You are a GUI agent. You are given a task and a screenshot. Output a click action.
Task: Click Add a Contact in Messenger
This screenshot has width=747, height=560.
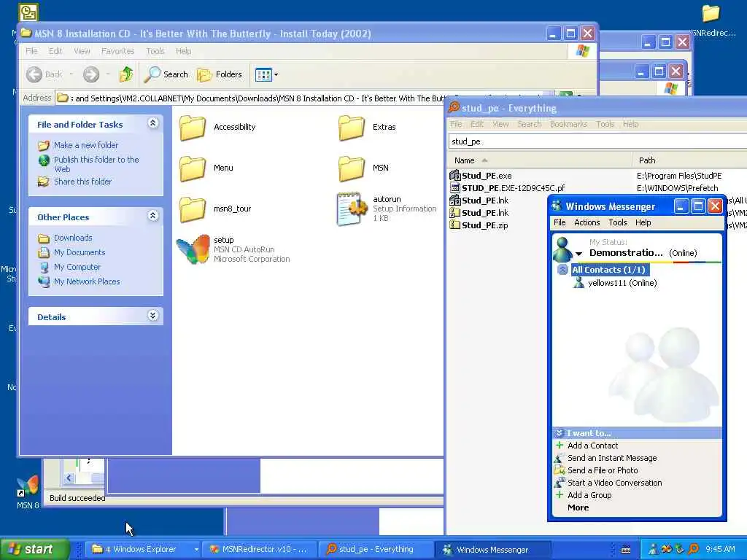[x=592, y=446]
